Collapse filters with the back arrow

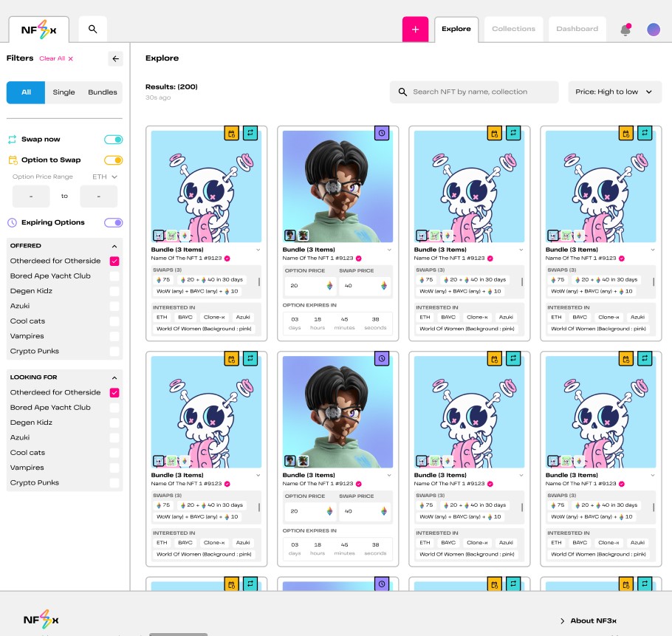tap(115, 58)
